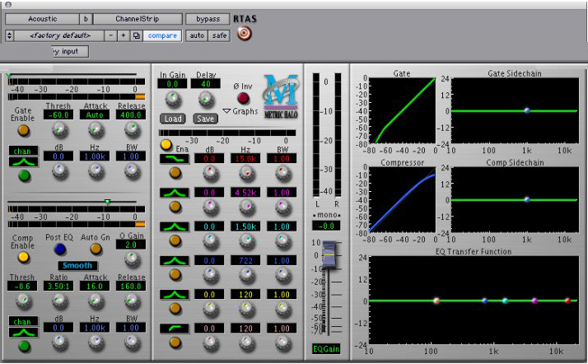Toggle the Comp Enable button
The height and width of the screenshot is (364, 588).
point(23,256)
